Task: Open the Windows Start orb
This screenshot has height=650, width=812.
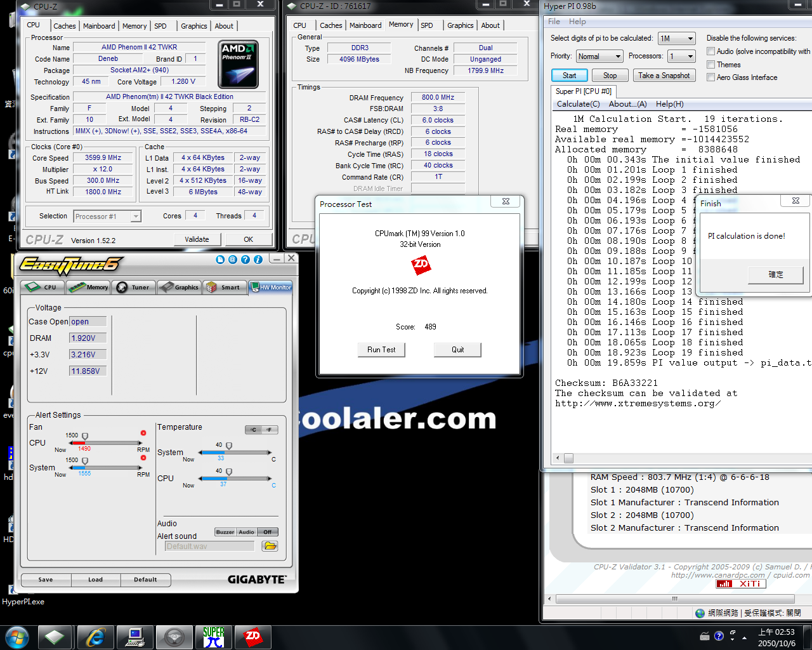Action: pos(16,637)
